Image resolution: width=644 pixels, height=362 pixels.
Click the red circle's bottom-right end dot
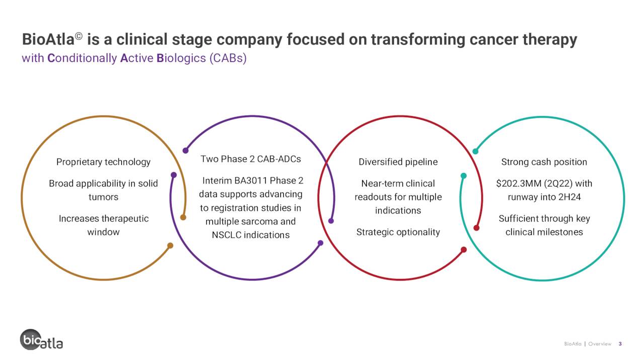point(464,249)
